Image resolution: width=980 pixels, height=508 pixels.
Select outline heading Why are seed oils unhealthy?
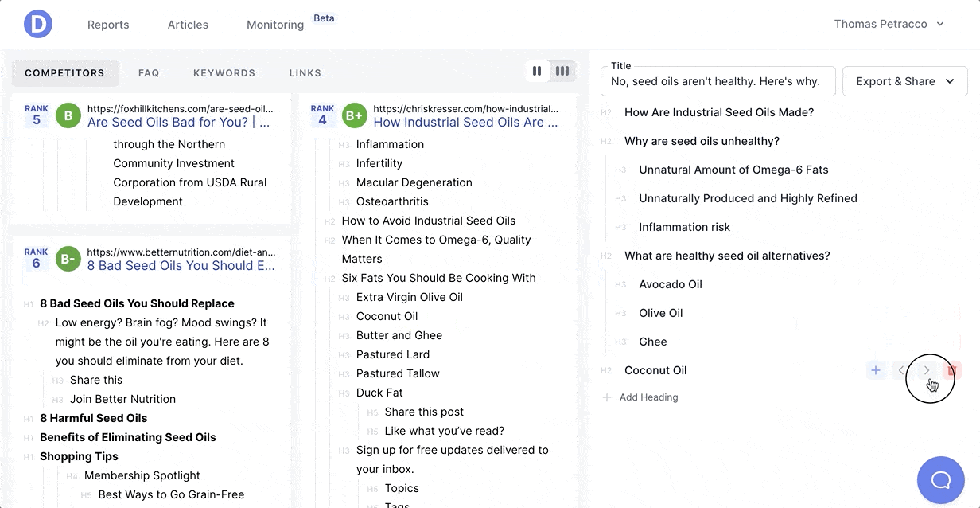[x=702, y=141]
